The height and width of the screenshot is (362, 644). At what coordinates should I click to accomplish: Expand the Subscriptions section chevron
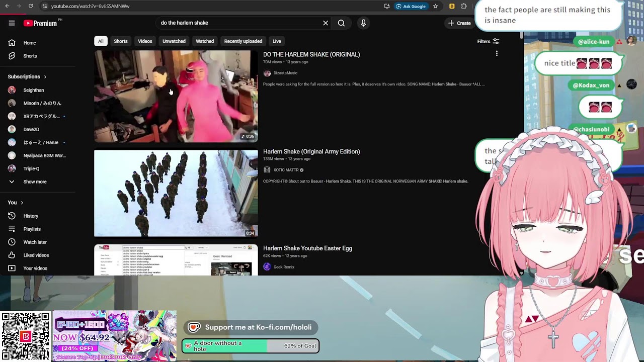click(x=45, y=77)
